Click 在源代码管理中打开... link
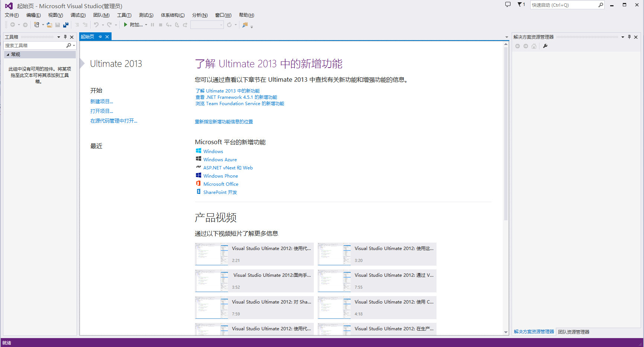This screenshot has height=347, width=644. point(114,121)
